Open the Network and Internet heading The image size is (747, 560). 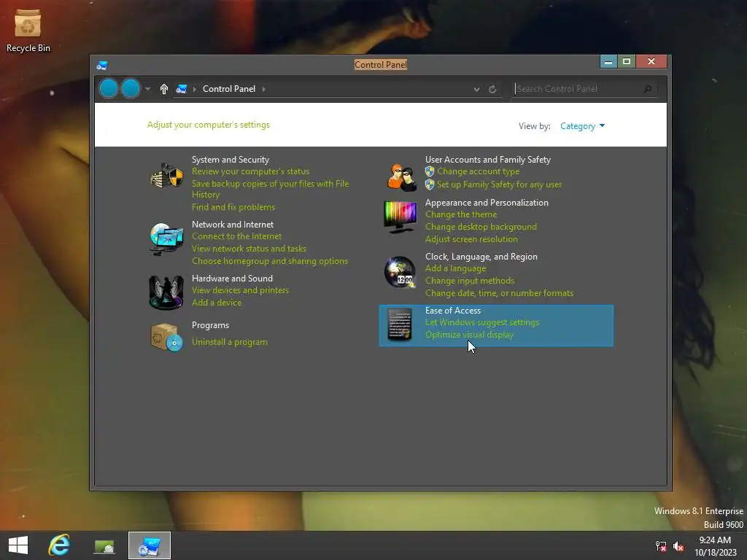[233, 225]
